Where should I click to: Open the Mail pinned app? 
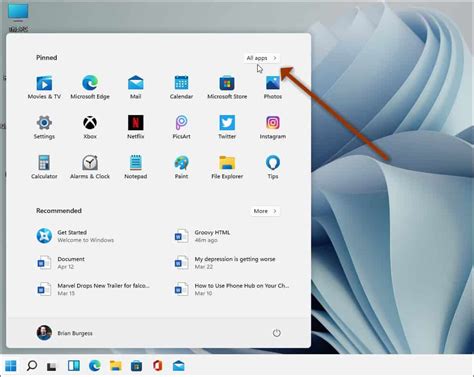coord(135,87)
